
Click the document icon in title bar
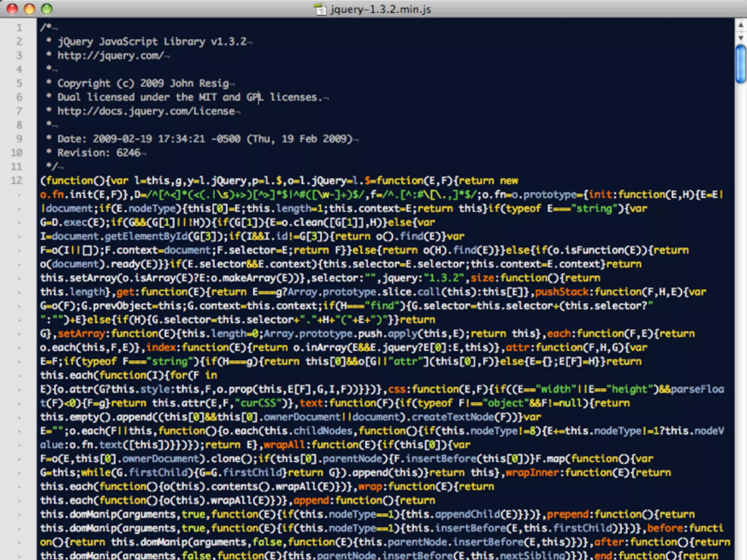pyautogui.click(x=320, y=9)
